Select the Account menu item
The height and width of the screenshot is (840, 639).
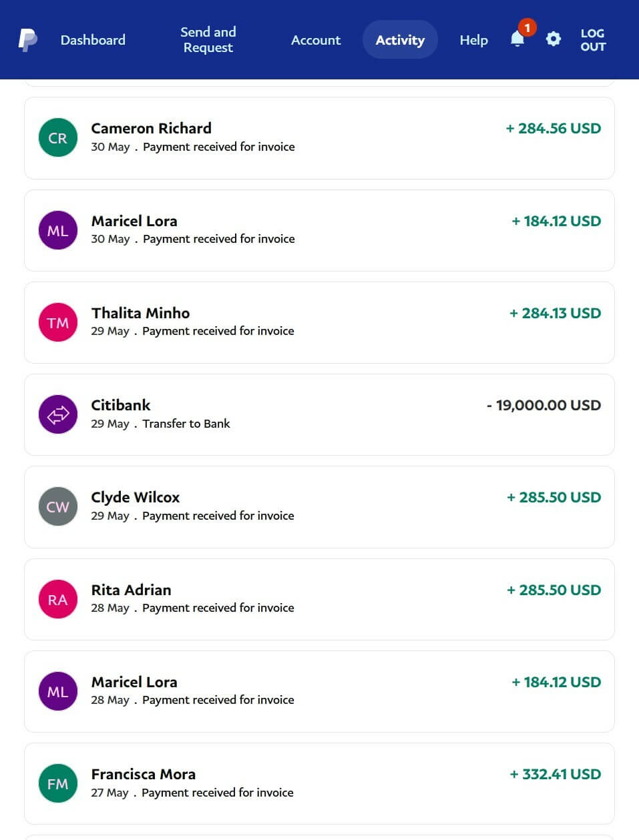(315, 40)
